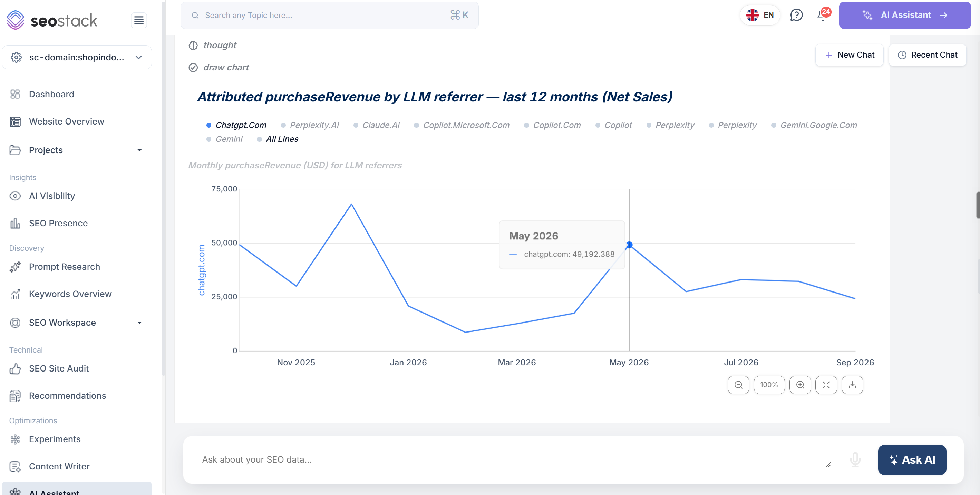Click the 'Sep 2026' x-axis label
The image size is (980, 495).
click(x=855, y=362)
